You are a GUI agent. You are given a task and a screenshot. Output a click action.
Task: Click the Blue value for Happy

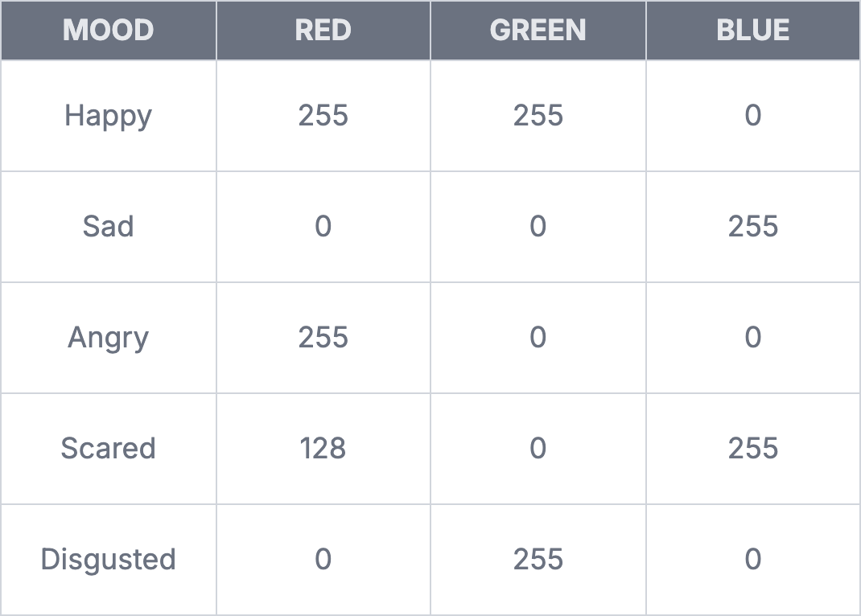click(753, 116)
